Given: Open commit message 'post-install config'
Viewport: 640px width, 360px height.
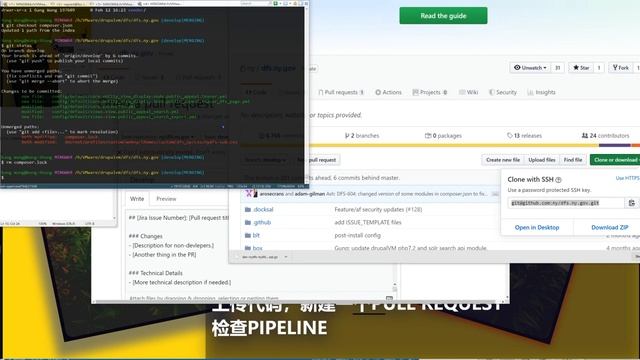Looking at the screenshot, I should pos(357,236).
